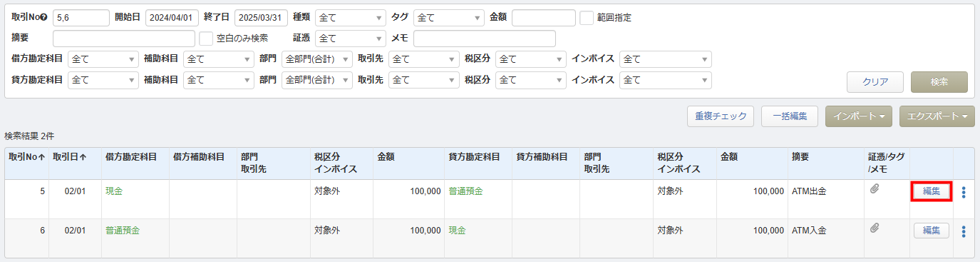
Task: Click the クリア button
Action: point(875,82)
